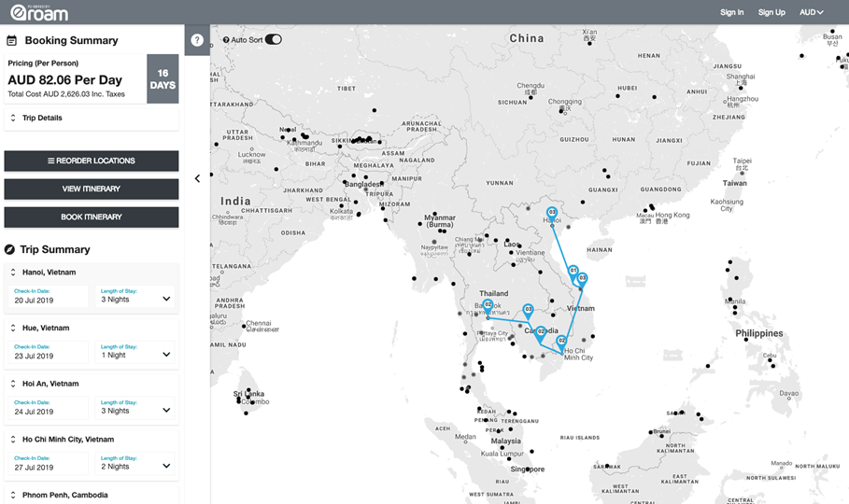This screenshot has width=849, height=504.
Task: Click the Manila map label
Action: point(735,301)
